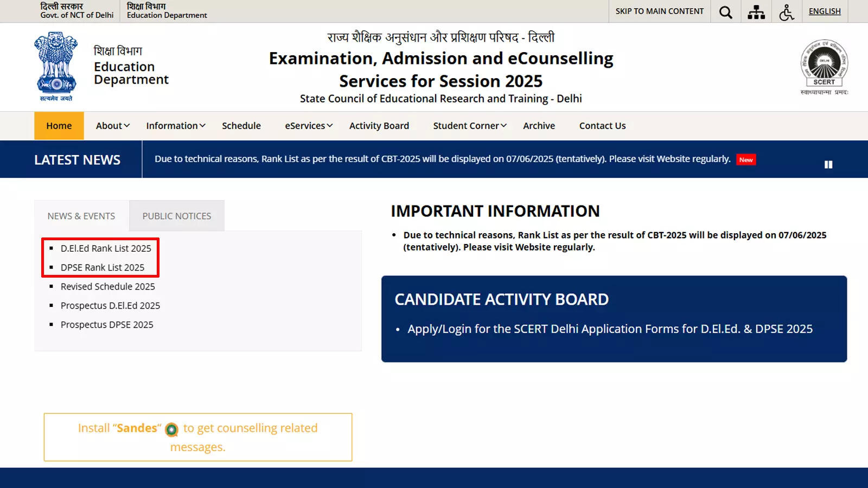Switch to the PUBLIC NOTICES tab

[x=176, y=216]
